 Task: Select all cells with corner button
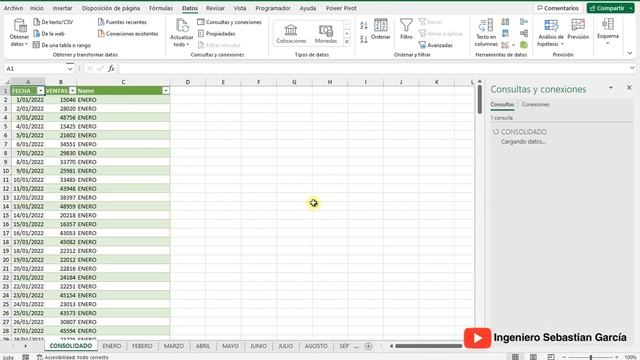7,82
